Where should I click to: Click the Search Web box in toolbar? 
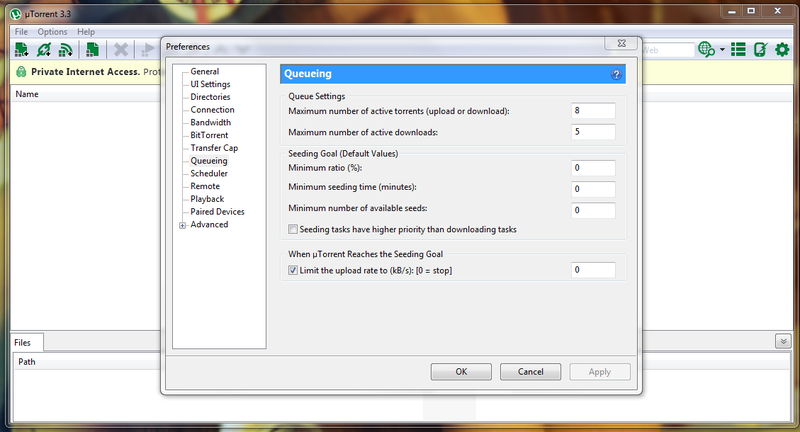pos(668,50)
